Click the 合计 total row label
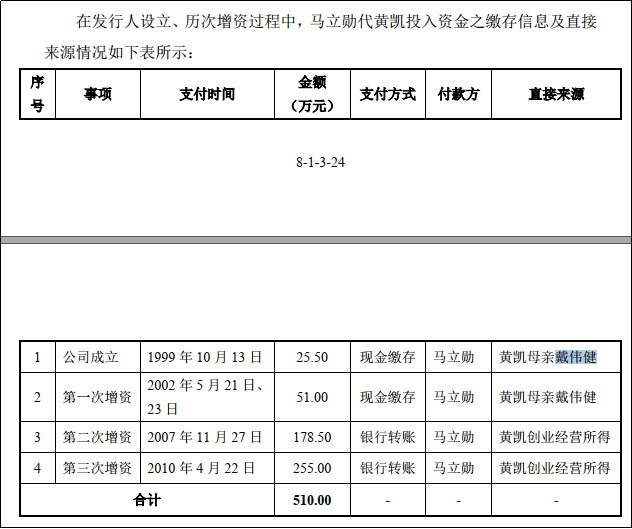 coord(147,499)
